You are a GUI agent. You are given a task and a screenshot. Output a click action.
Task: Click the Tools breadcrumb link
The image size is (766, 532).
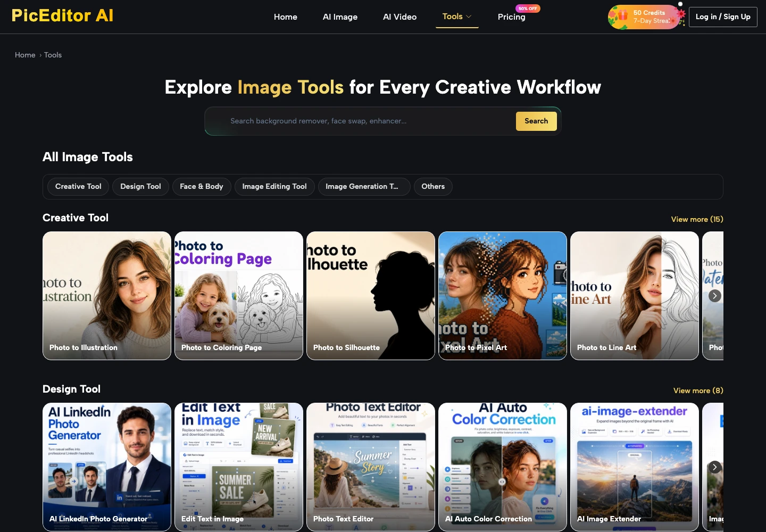pyautogui.click(x=53, y=55)
